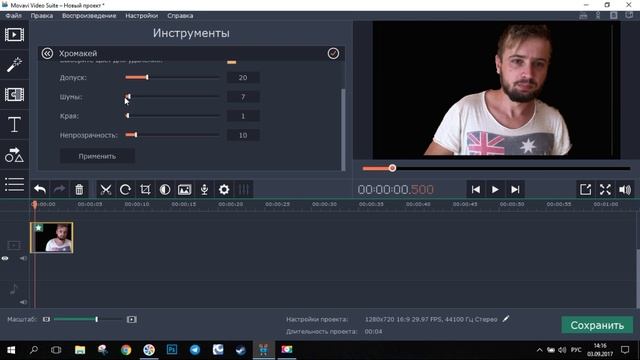Skip to next frame

515,189
